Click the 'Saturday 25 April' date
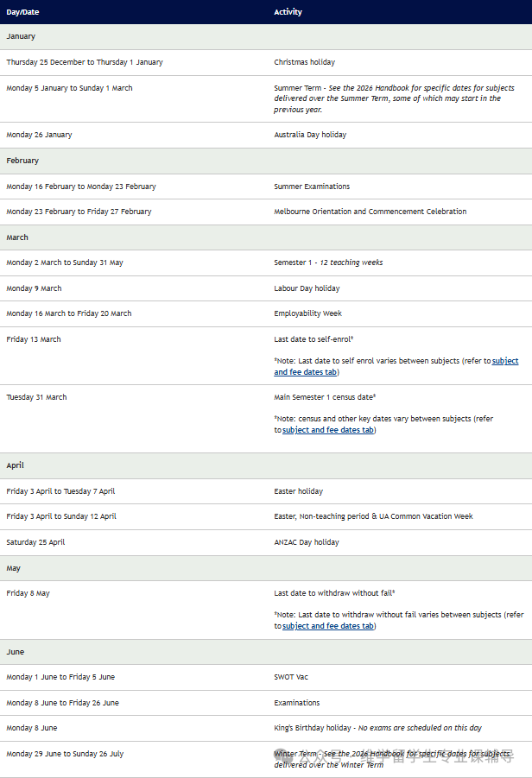532x778 pixels. point(35,542)
